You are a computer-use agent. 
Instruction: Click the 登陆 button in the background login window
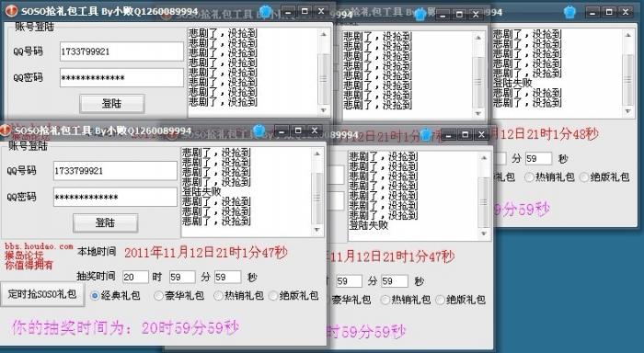[111, 104]
